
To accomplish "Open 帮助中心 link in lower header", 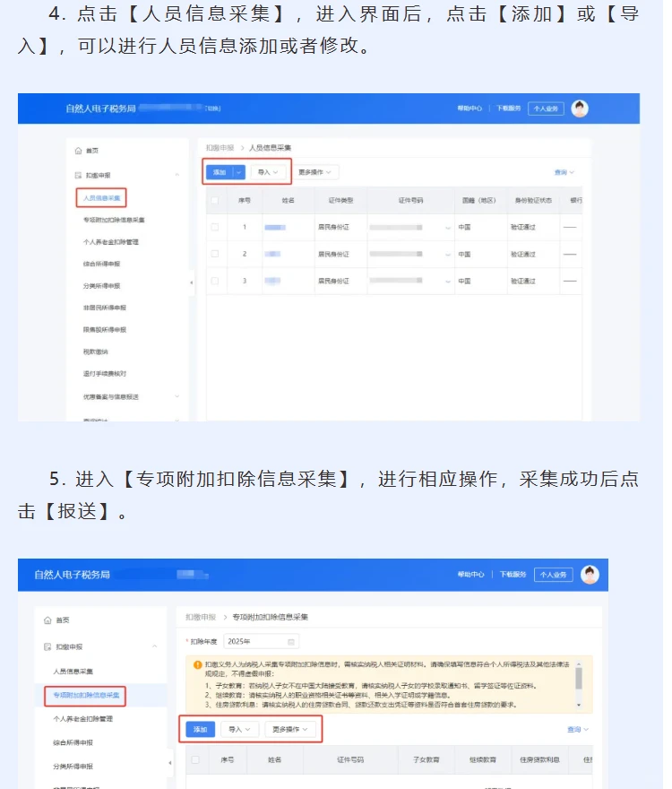I will (x=470, y=575).
